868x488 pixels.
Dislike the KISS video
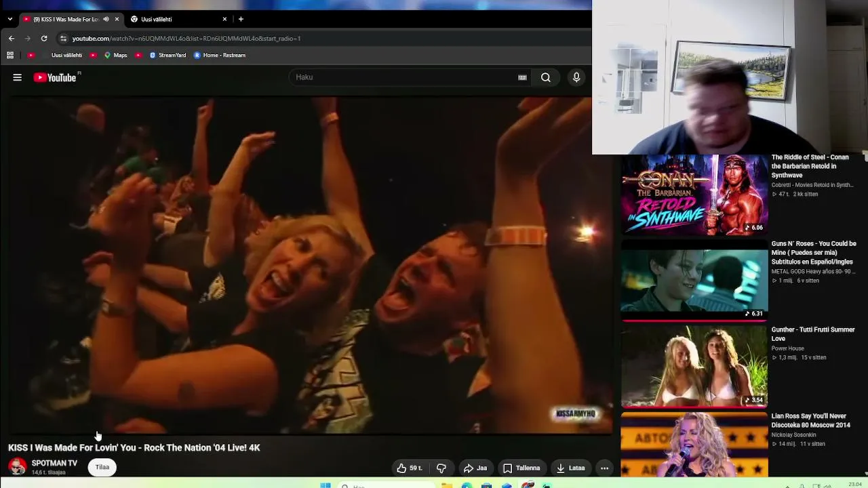point(441,468)
